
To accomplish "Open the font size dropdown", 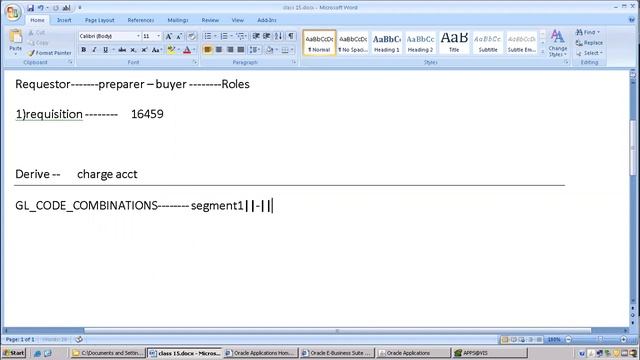I will pyautogui.click(x=159, y=36).
